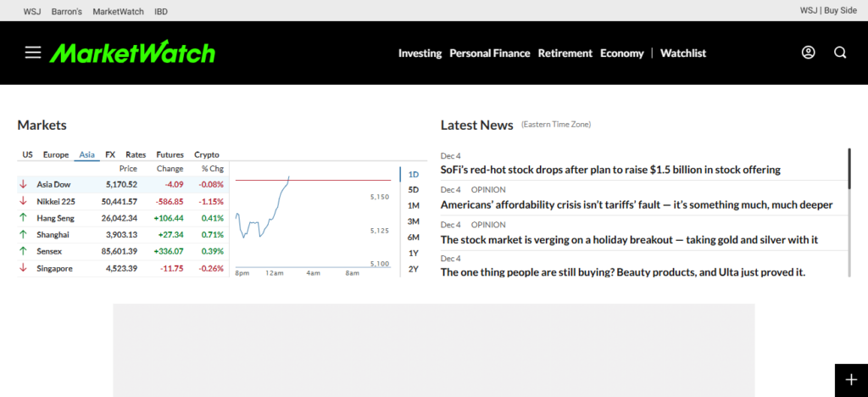This screenshot has width=868, height=397.
Task: Select the 1Y chart range
Action: 413,254
